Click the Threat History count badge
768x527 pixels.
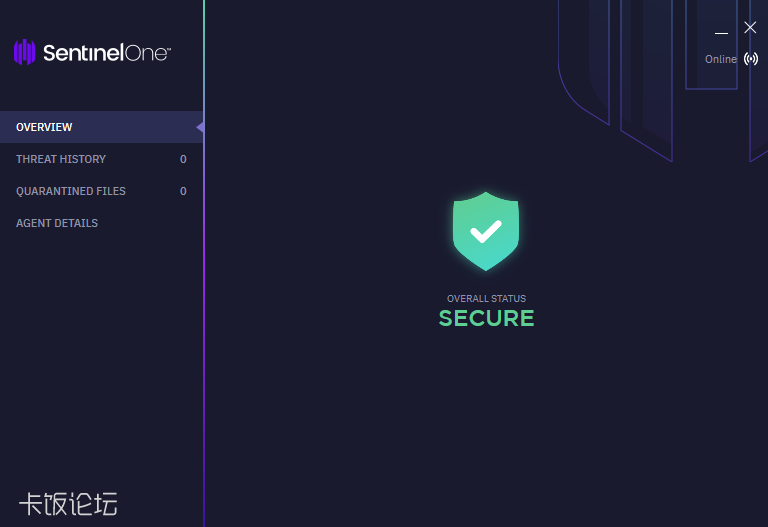[x=183, y=159]
